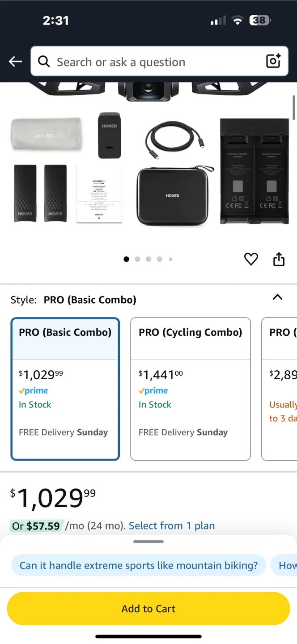Tap the Wi-Fi status icon
The image size is (297, 644).
238,20
